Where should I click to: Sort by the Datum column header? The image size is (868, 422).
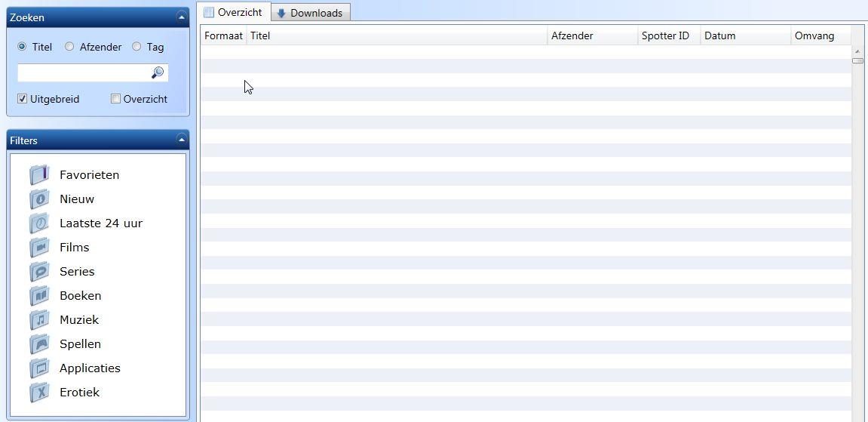(x=747, y=36)
